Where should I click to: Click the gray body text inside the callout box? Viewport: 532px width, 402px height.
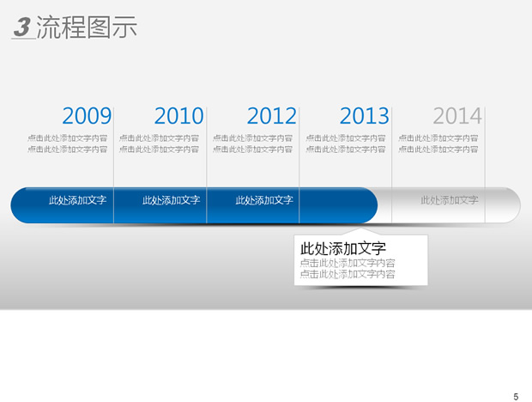coord(348,269)
